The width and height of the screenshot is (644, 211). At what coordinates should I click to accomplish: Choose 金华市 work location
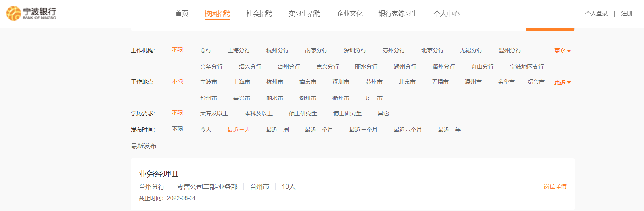[506, 82]
